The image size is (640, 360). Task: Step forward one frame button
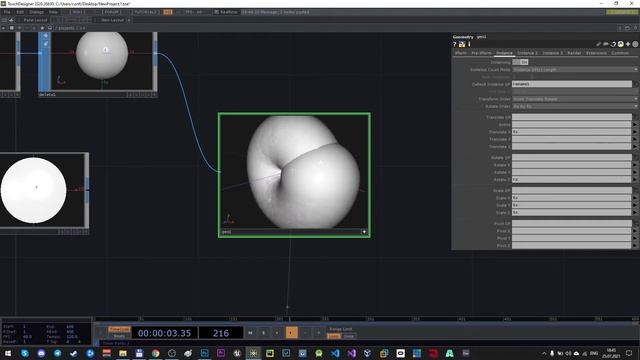(x=319, y=333)
